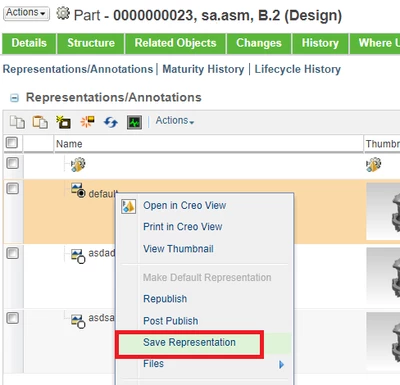This screenshot has height=385, width=400.
Task: Choose Open in Creo View from context menu
Action: pos(185,205)
